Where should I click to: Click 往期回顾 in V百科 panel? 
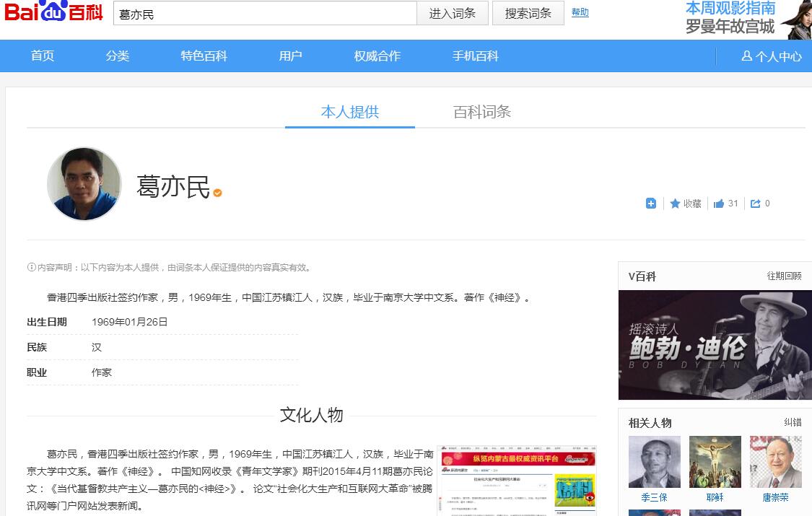(x=784, y=276)
